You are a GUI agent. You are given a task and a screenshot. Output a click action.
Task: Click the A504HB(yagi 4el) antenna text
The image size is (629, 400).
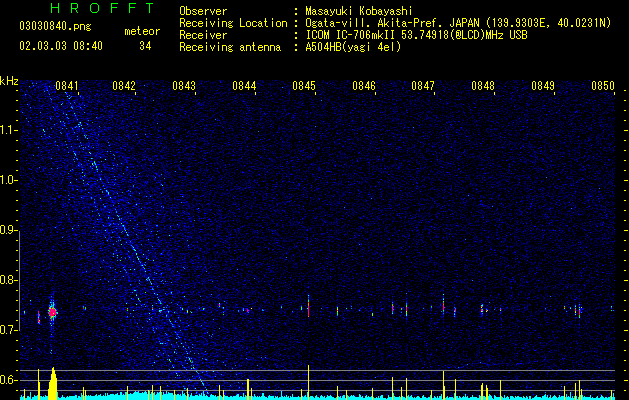click(x=353, y=47)
